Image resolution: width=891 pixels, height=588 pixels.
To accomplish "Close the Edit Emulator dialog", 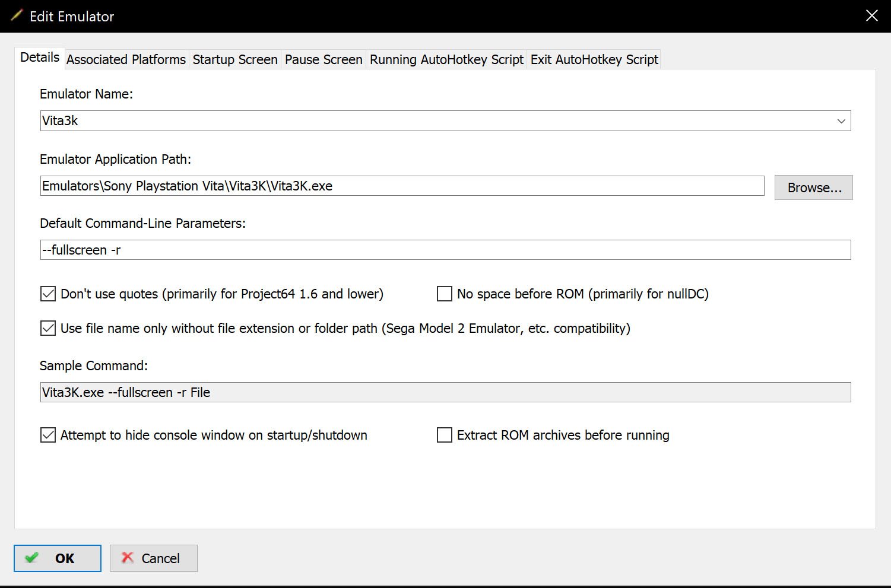I will click(x=871, y=16).
